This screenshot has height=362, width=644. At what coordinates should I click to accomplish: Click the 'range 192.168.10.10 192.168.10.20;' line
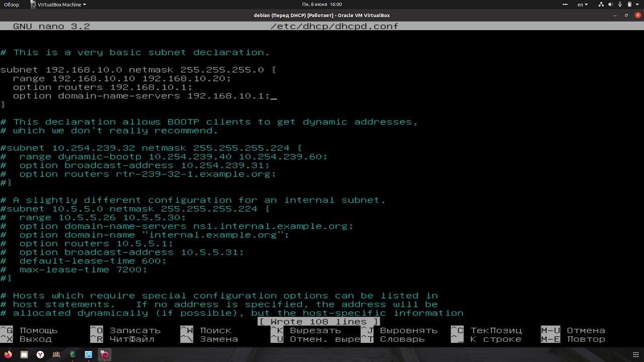(122, 78)
